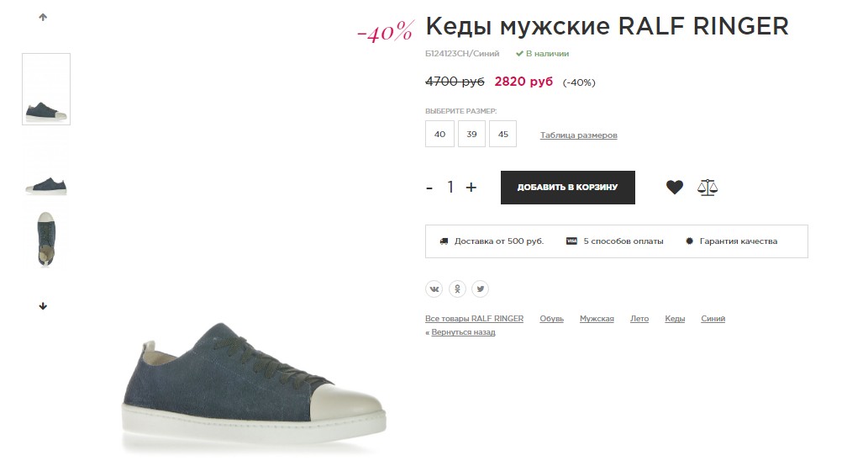Increase quantity with plus sign

[471, 188]
